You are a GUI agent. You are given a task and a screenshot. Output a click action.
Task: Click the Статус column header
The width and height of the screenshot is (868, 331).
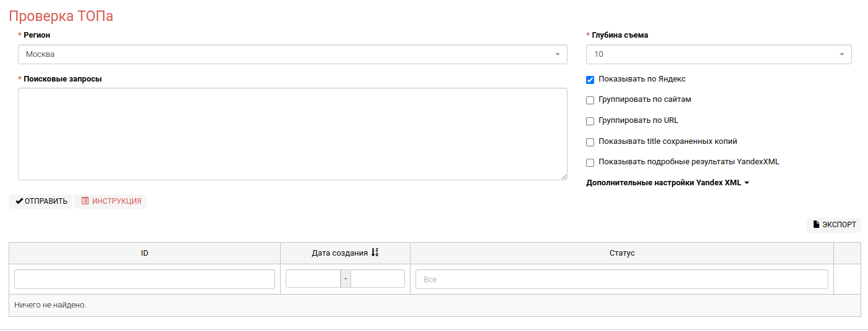[x=621, y=253]
